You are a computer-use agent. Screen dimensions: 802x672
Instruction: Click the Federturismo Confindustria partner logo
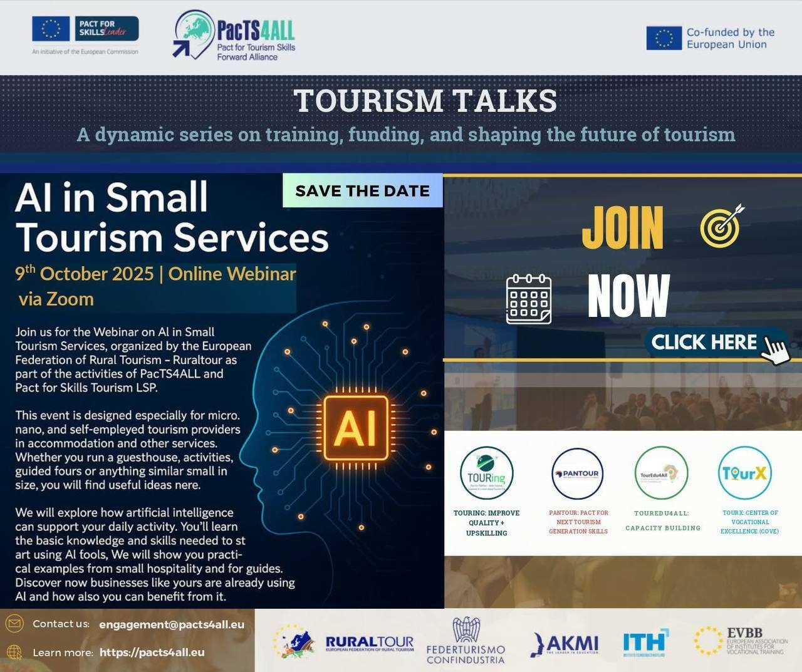[x=466, y=641]
